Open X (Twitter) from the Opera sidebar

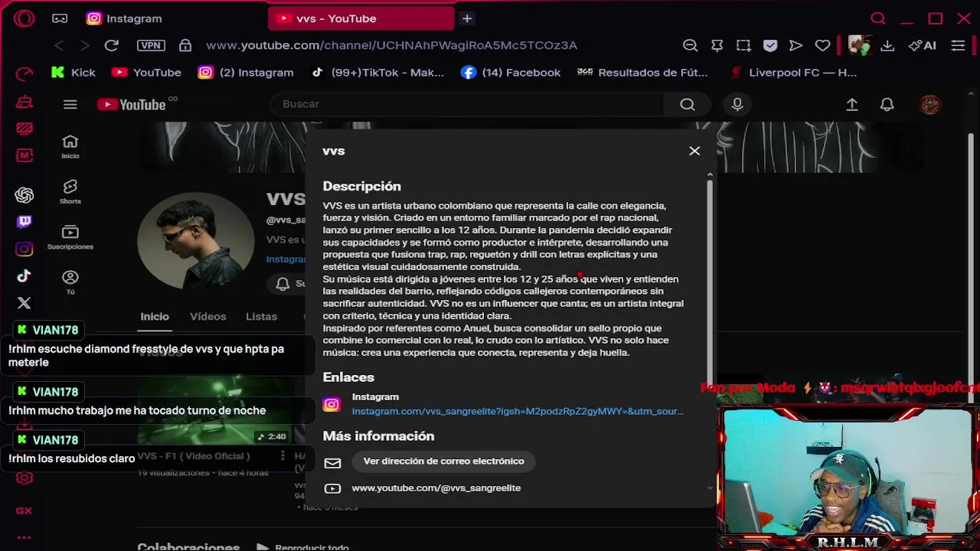click(24, 303)
